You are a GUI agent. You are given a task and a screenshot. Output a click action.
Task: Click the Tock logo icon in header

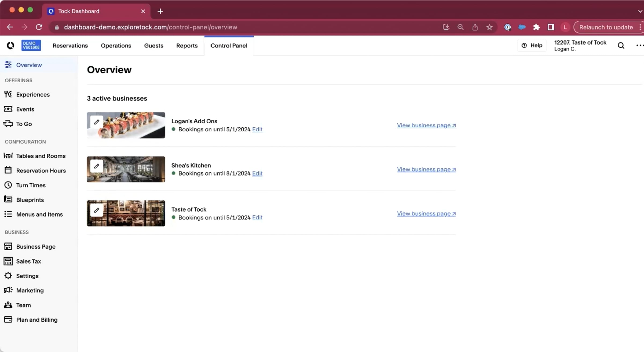point(10,46)
